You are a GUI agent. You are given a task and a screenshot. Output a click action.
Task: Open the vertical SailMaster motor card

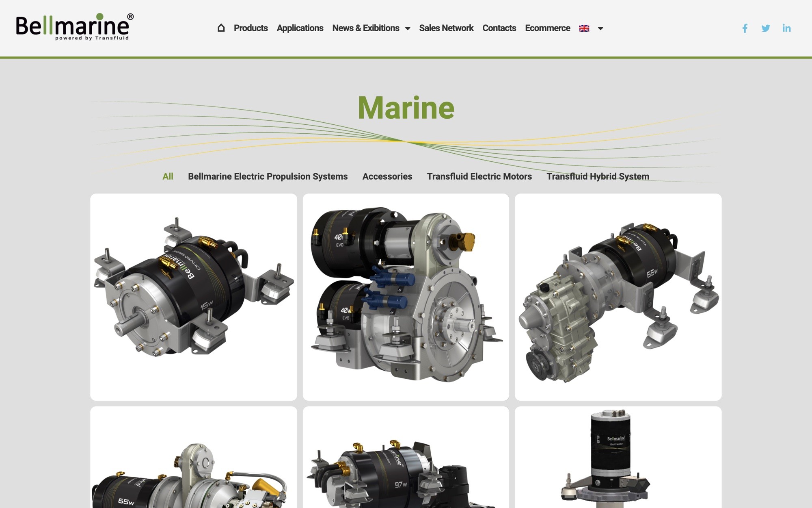click(618, 457)
